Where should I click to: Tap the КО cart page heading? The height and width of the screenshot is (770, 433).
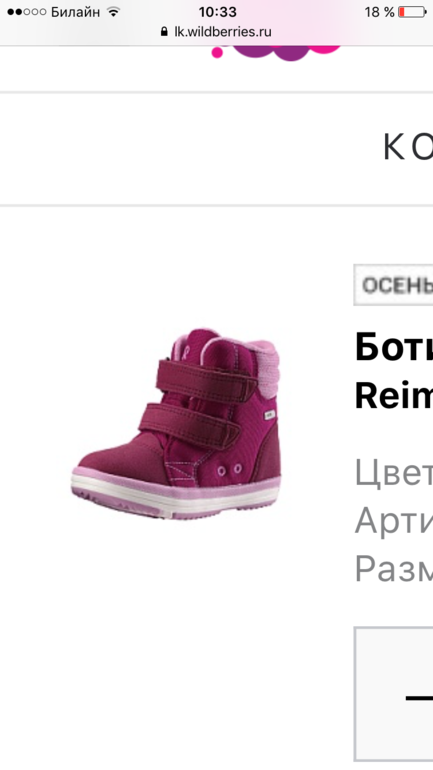pyautogui.click(x=407, y=147)
